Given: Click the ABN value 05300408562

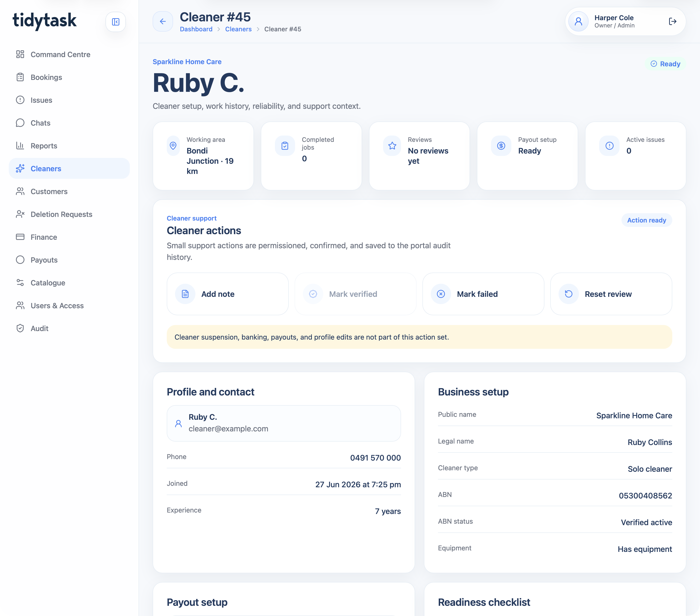Looking at the screenshot, I should tap(645, 496).
